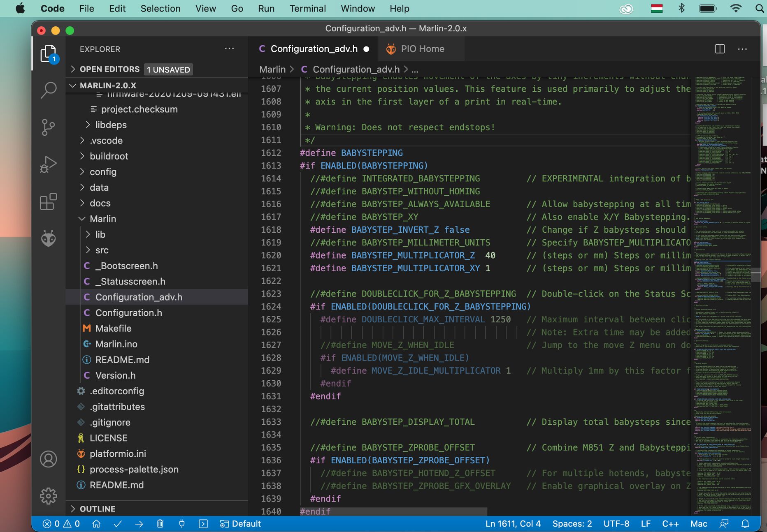
Task: Expand the .vscode folder
Action: click(106, 141)
